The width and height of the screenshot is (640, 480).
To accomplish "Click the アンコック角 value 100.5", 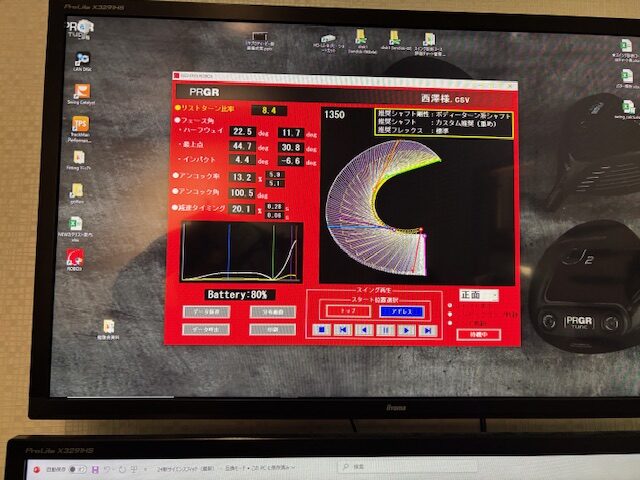I will click(242, 193).
